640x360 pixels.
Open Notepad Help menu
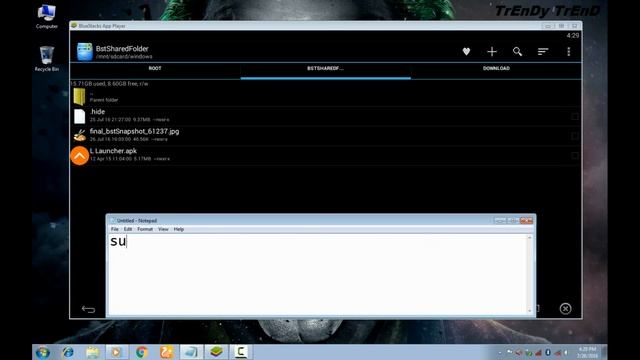[179, 229]
